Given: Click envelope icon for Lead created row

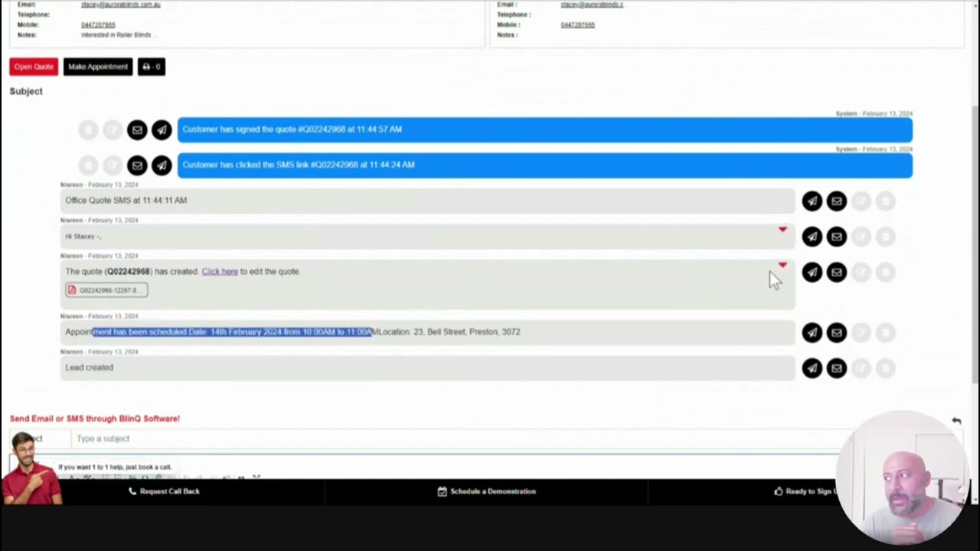Looking at the screenshot, I should tap(837, 369).
